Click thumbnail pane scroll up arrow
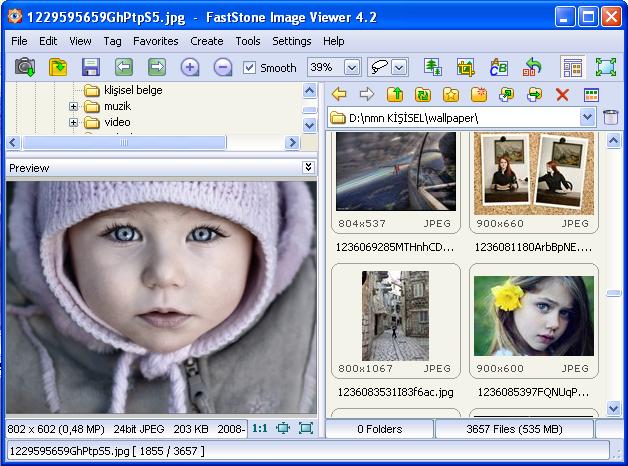This screenshot has height=466, width=628. (x=614, y=141)
